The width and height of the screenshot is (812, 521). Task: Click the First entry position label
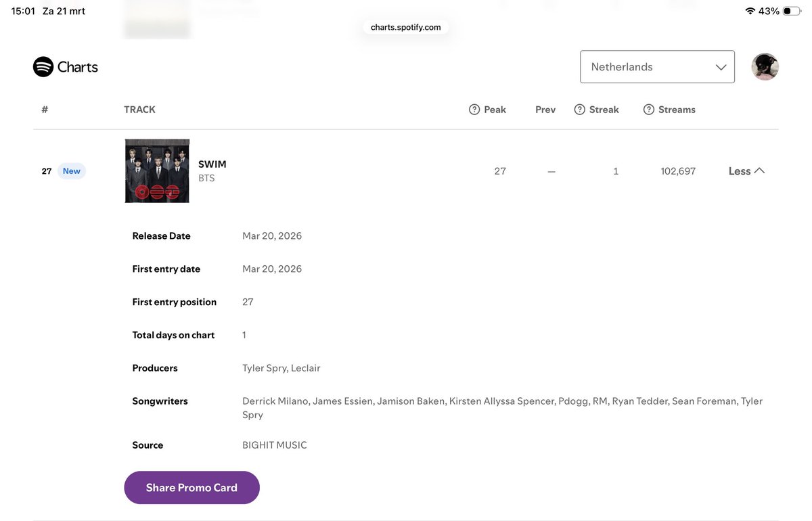point(175,302)
